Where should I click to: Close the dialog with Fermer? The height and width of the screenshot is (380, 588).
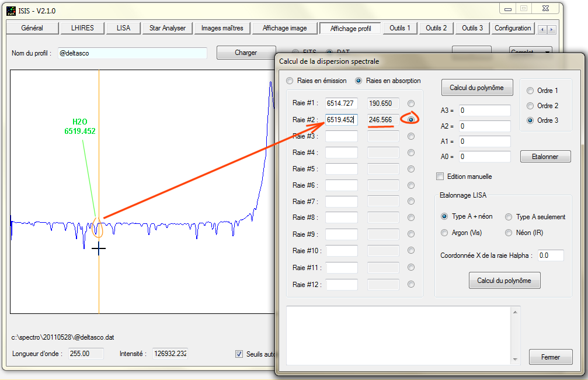pos(550,357)
